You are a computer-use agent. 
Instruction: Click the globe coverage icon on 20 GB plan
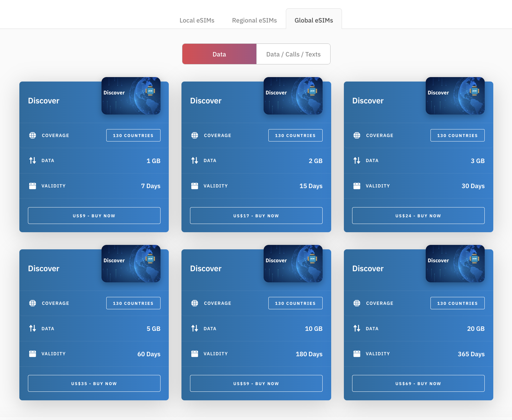[357, 303]
